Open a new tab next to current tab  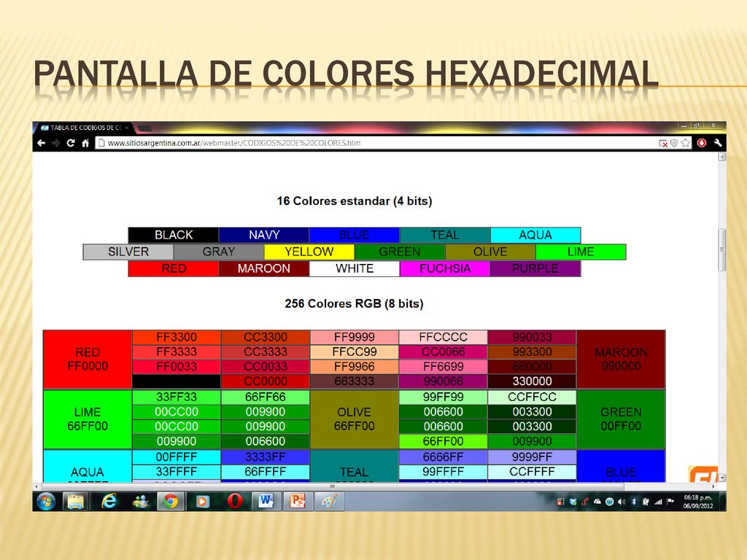(x=144, y=128)
